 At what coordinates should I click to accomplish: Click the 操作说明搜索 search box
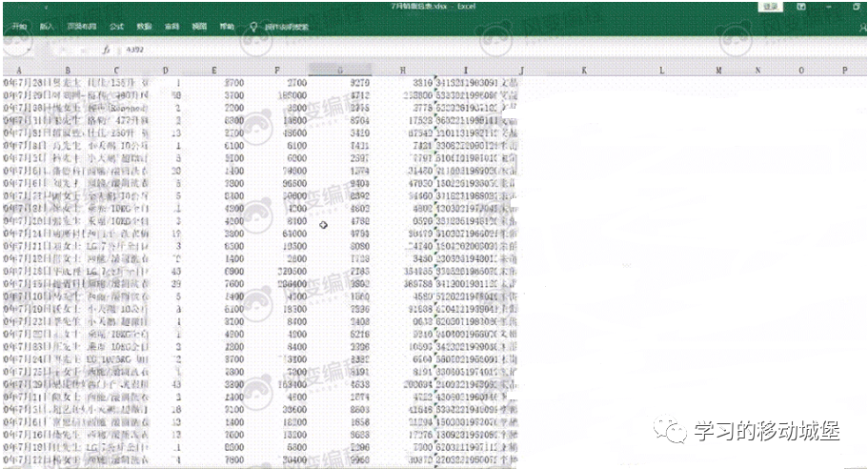click(x=286, y=27)
